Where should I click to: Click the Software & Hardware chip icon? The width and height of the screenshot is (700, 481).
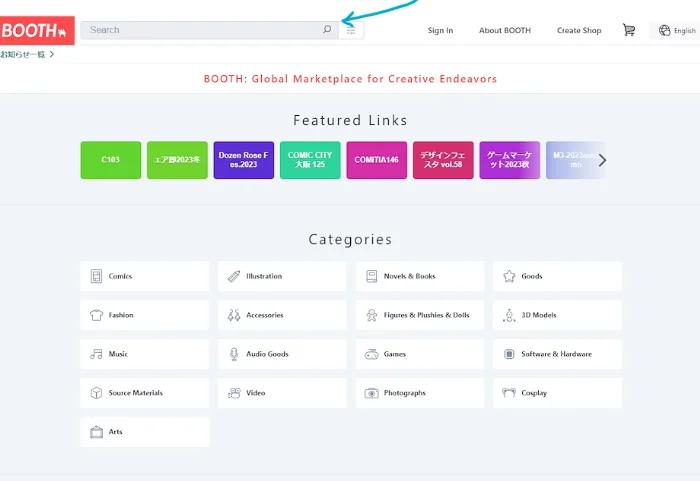tap(509, 354)
